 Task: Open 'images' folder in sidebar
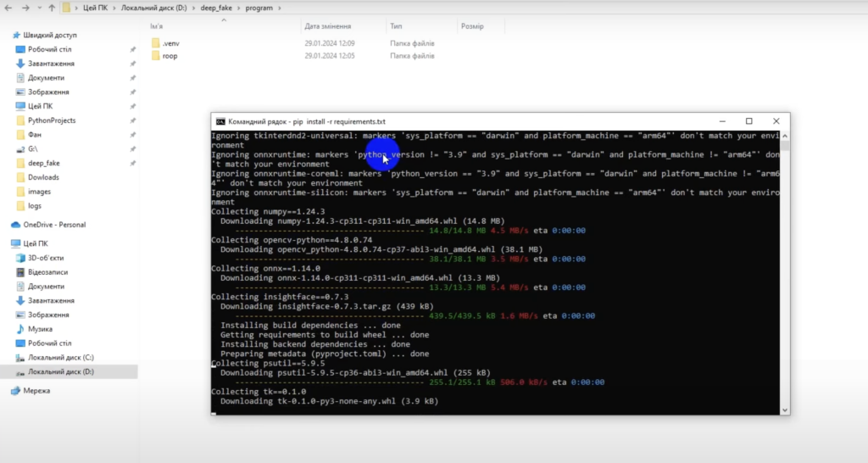point(39,192)
